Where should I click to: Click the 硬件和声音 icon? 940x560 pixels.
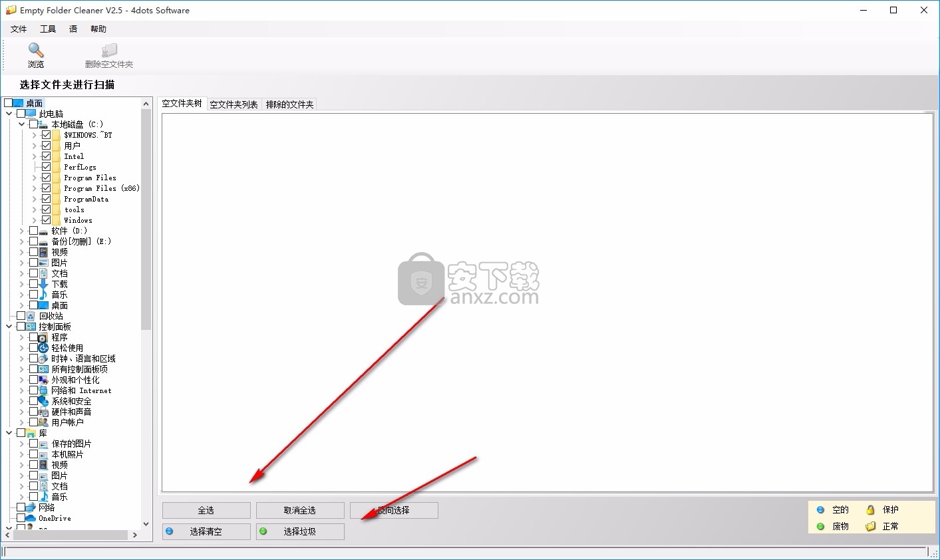pos(43,412)
